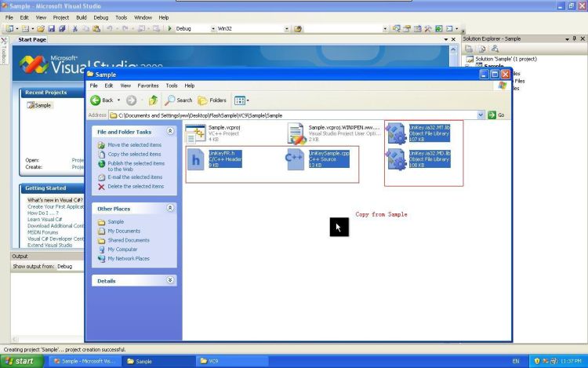Open Toolbox via hammer-wrench toolbar icon

point(428,28)
